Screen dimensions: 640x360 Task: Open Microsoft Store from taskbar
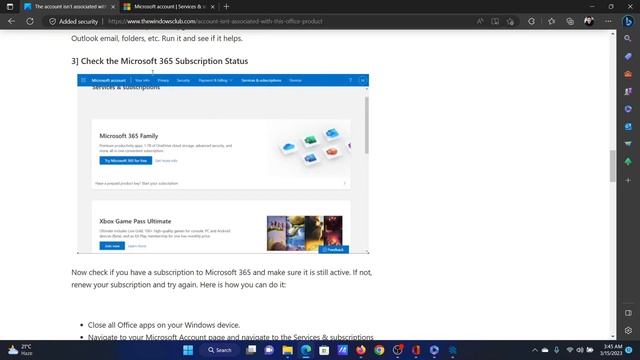pos(324,350)
